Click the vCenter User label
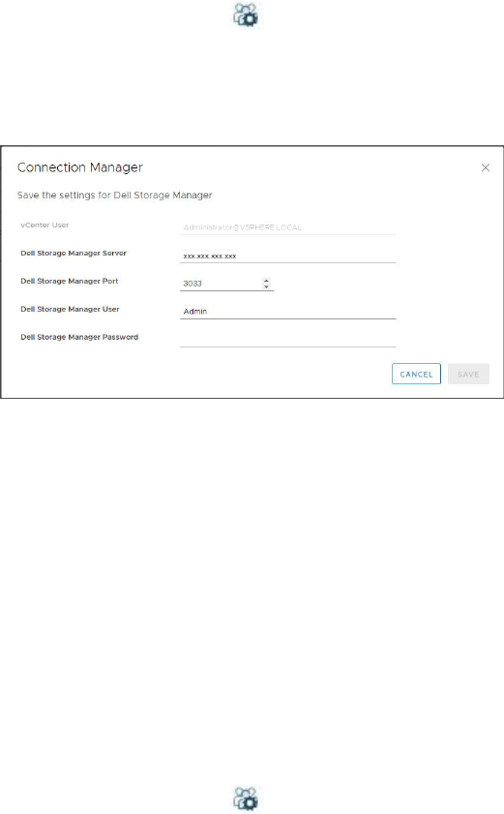The width and height of the screenshot is (504, 814). click(44, 225)
